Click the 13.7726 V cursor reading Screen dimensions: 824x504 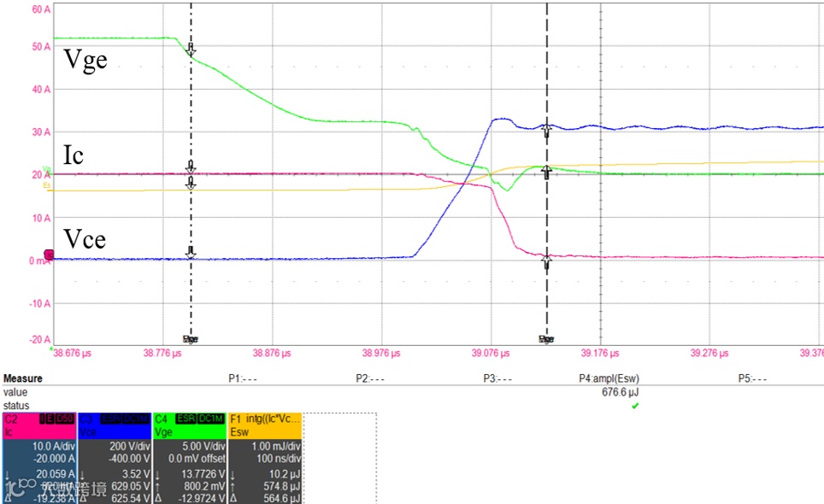pyautogui.click(x=203, y=473)
